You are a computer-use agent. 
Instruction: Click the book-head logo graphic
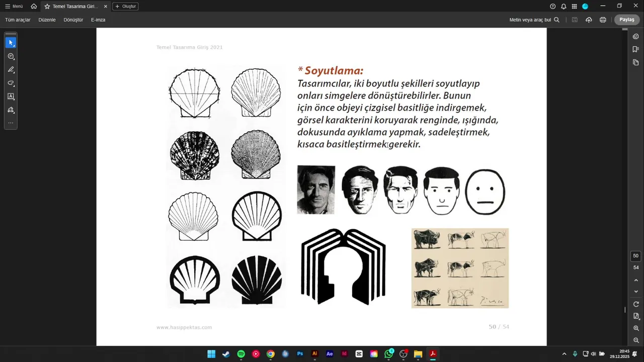(344, 266)
